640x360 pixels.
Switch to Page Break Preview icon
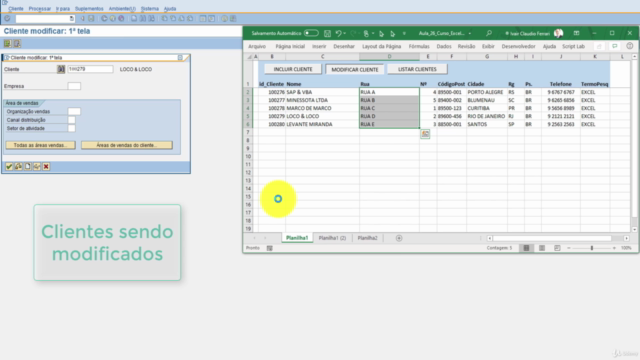click(557, 248)
